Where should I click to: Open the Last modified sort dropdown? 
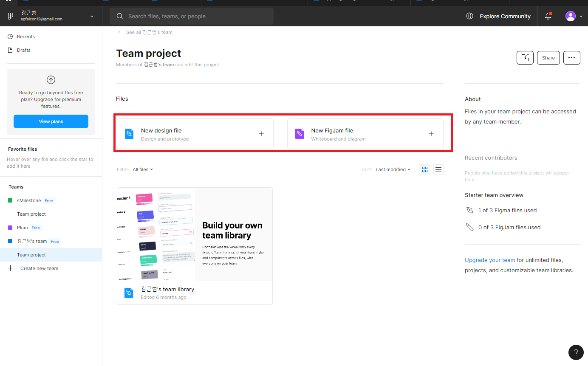pyautogui.click(x=393, y=169)
